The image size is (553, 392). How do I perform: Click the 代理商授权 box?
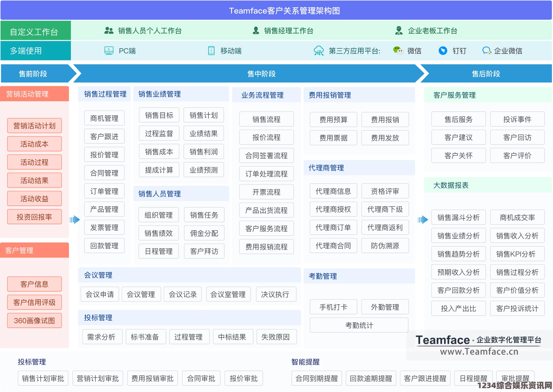point(334,209)
